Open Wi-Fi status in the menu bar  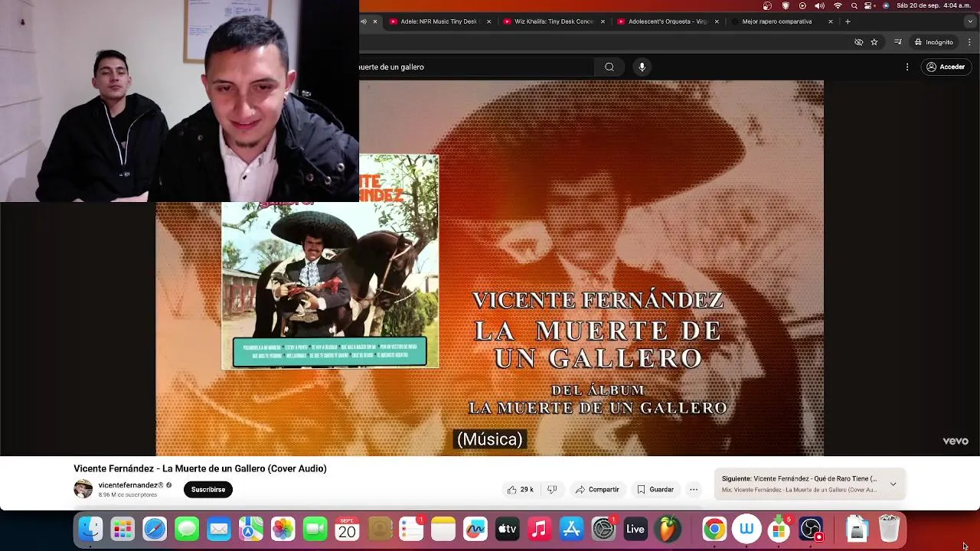[x=838, y=5]
